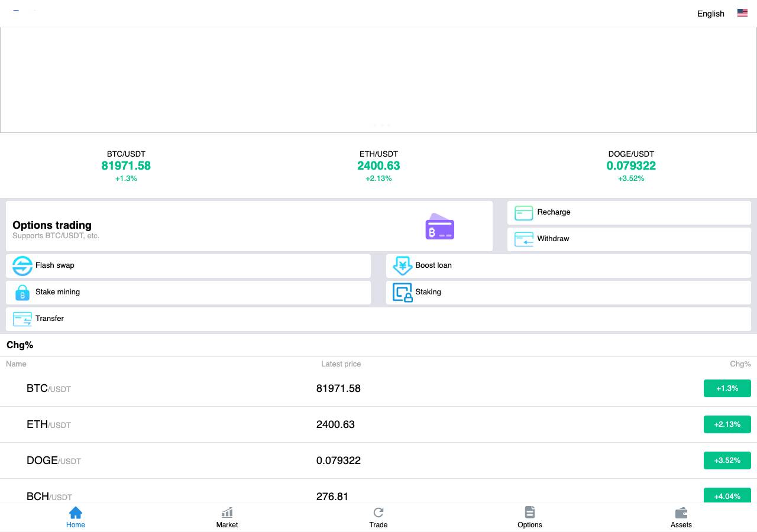Click the Latest price column header

341,364
